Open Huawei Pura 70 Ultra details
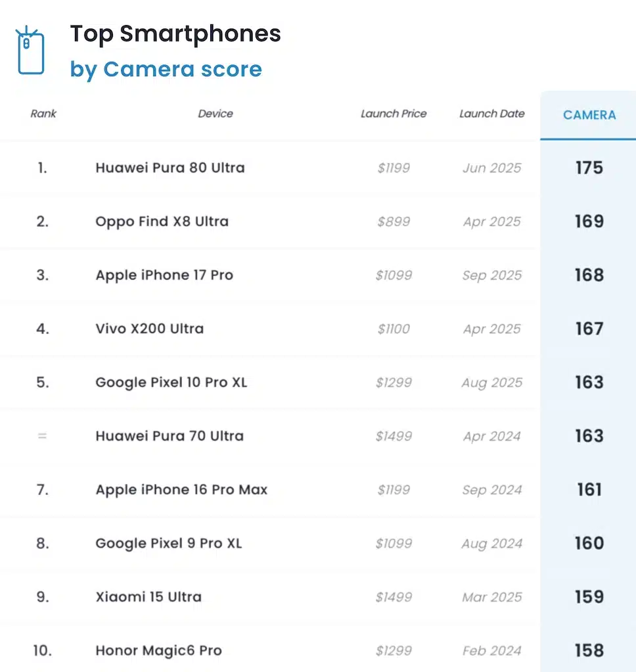Screen dimensions: 636x672 (x=170, y=436)
